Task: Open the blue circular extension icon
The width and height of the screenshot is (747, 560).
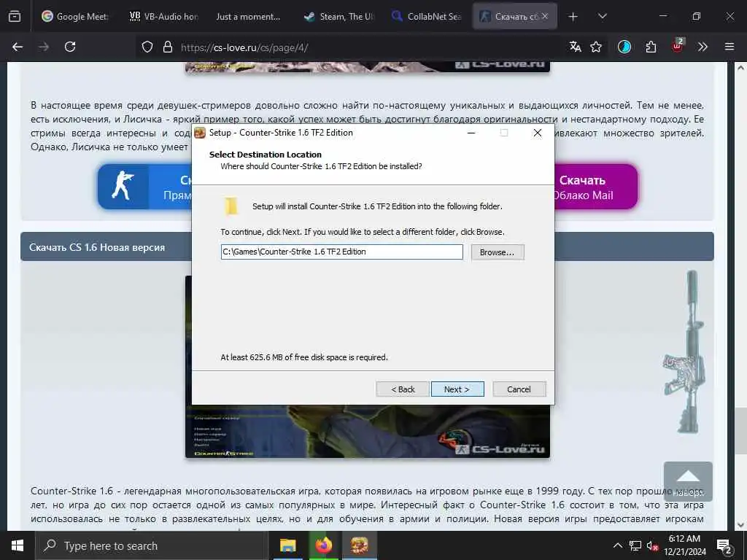Action: 624,47
